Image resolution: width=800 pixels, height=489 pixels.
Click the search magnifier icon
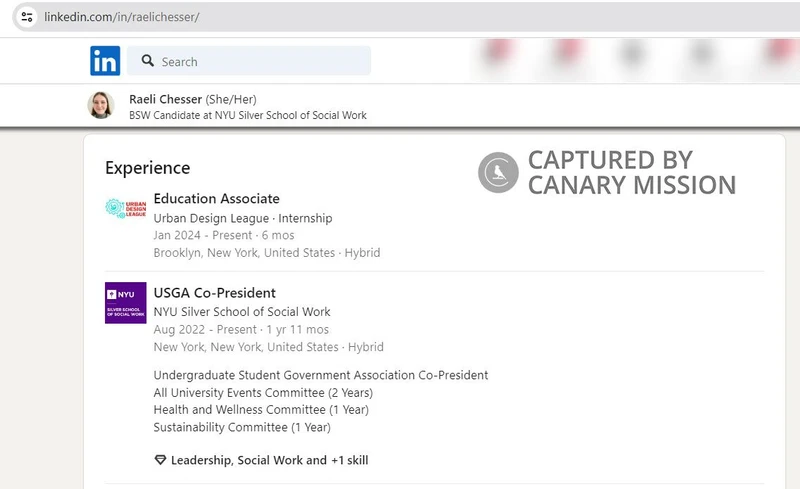click(147, 61)
